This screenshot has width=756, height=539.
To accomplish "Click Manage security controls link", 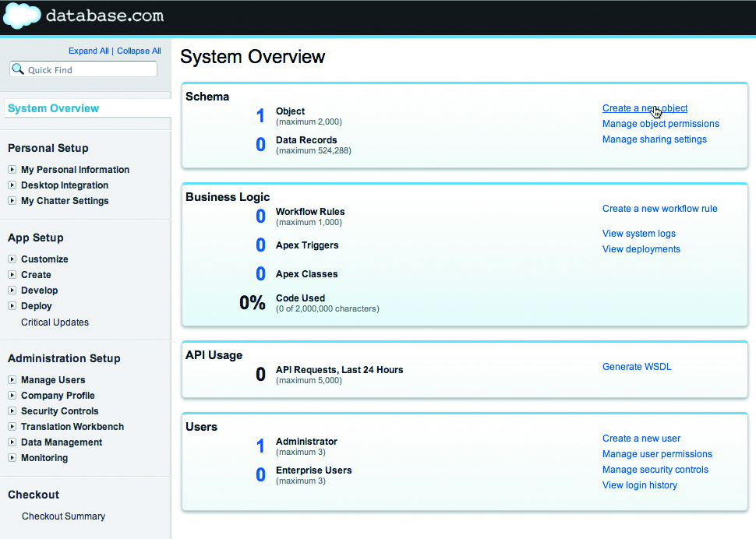I will (655, 470).
